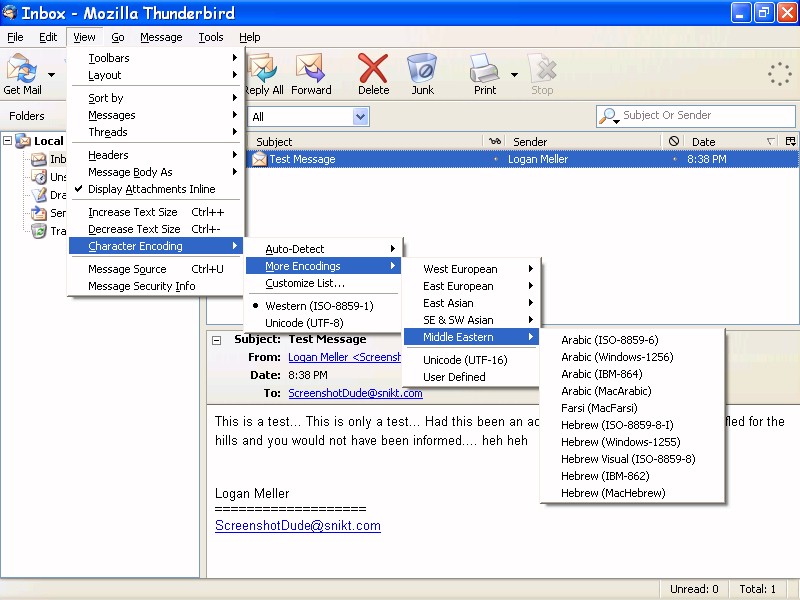Expand the East Asian submenu
Viewport: 800px width, 600px height.
pos(471,303)
